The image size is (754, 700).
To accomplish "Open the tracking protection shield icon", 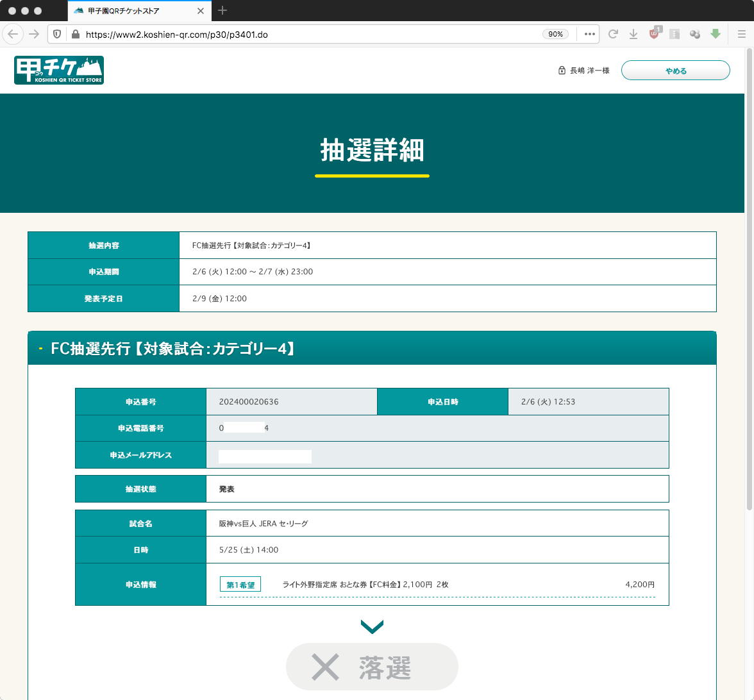I will coord(57,34).
